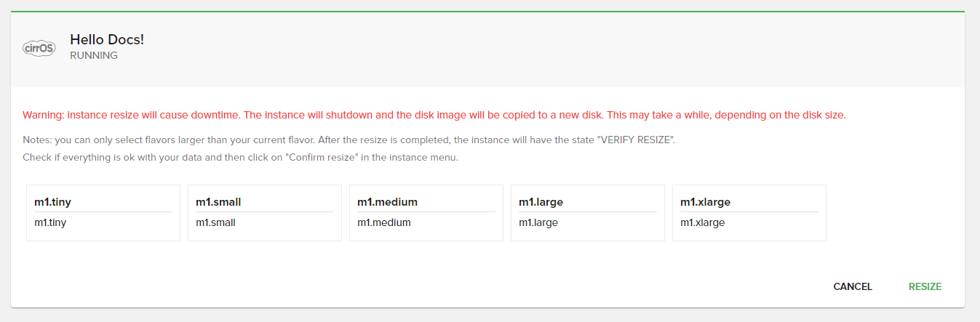
Task: Click the red downtime warning sentence
Action: 131,115
